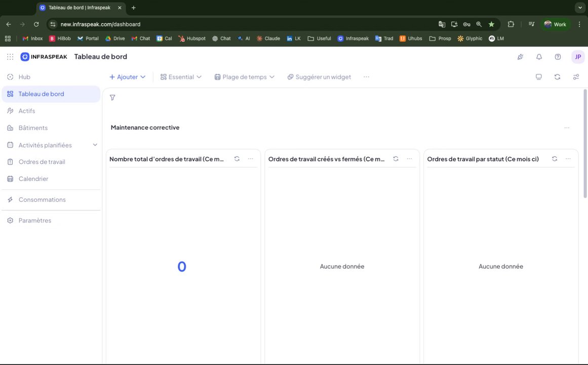588x365 pixels.
Task: Refresh the Ordres de travail par statut widget
Action: click(x=554, y=159)
